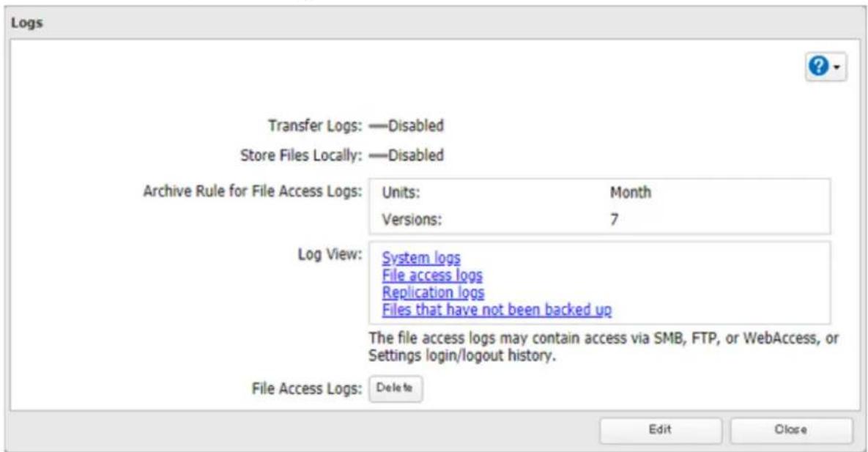Open the System logs link
868x452 pixels.
pyautogui.click(x=420, y=258)
